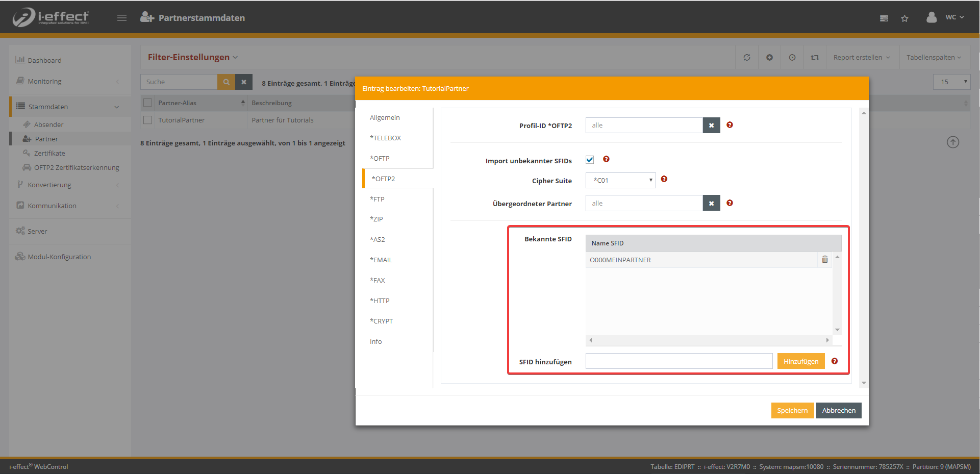Click the refresh icon in table toolbar
The height and width of the screenshot is (474, 980).
point(747,58)
